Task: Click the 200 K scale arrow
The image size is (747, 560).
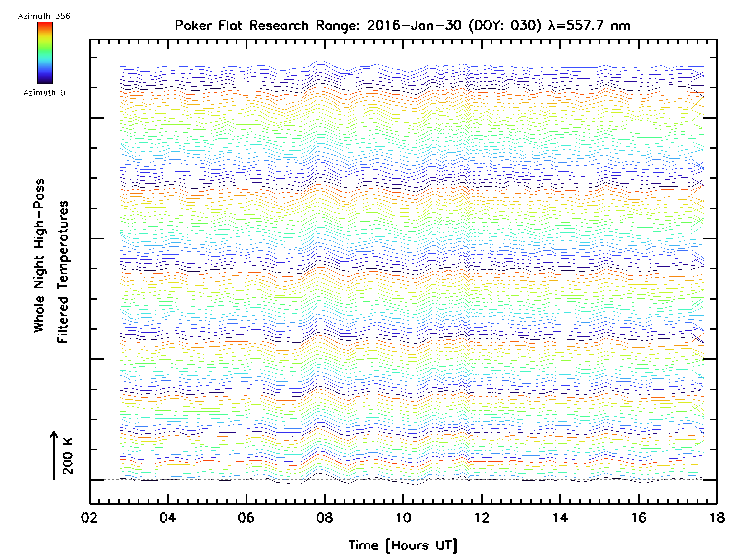Action: pos(54,455)
